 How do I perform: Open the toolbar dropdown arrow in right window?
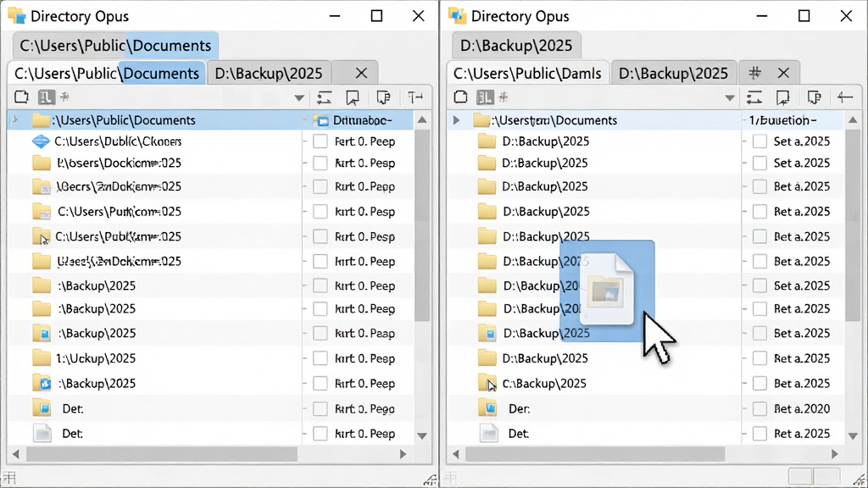click(x=730, y=98)
